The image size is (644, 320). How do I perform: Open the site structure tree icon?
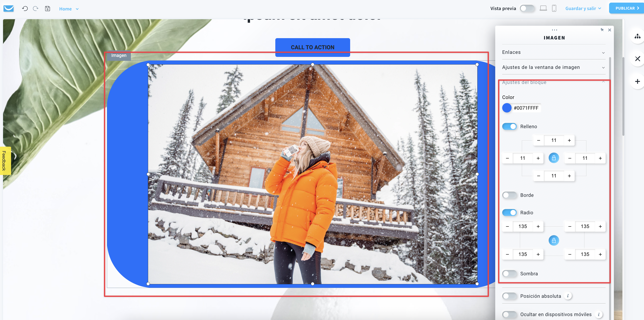637,36
